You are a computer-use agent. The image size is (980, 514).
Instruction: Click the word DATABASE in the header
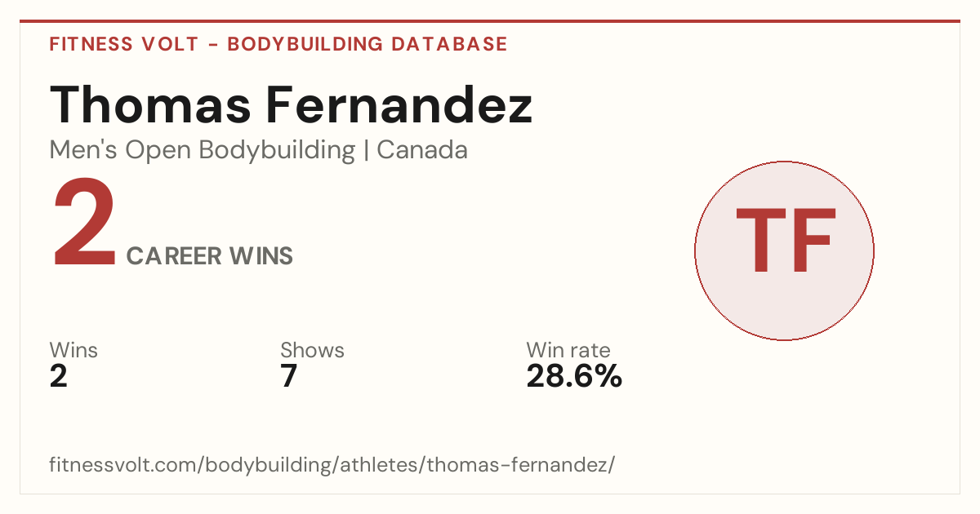coord(449,44)
